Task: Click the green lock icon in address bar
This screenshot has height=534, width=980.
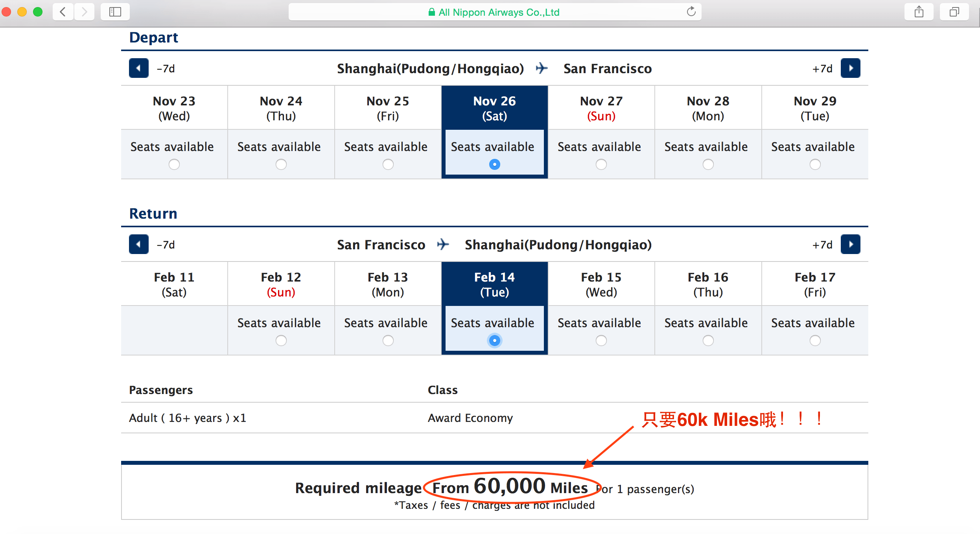Action: click(x=432, y=12)
